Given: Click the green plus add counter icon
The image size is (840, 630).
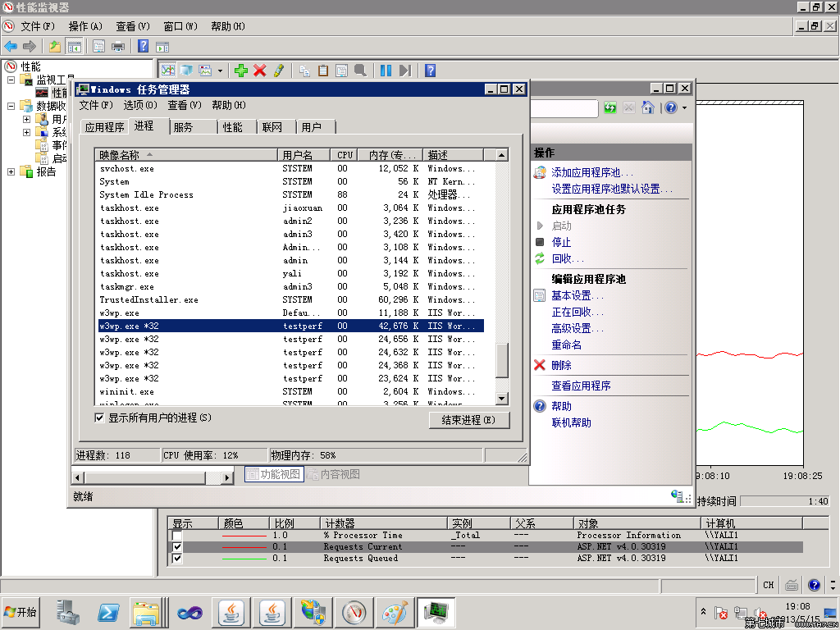Looking at the screenshot, I should tap(240, 71).
